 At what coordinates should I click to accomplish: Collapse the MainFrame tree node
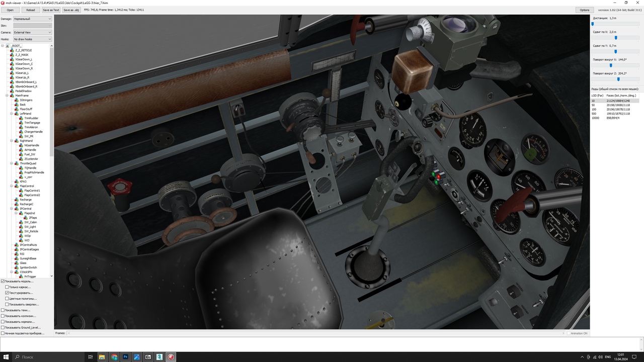(7, 96)
